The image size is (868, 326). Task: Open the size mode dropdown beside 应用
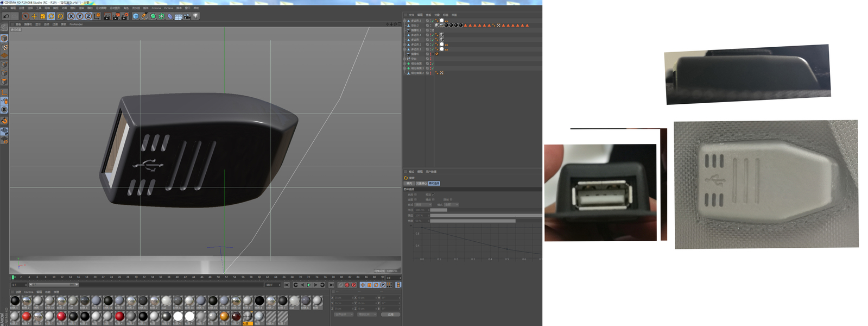click(367, 315)
